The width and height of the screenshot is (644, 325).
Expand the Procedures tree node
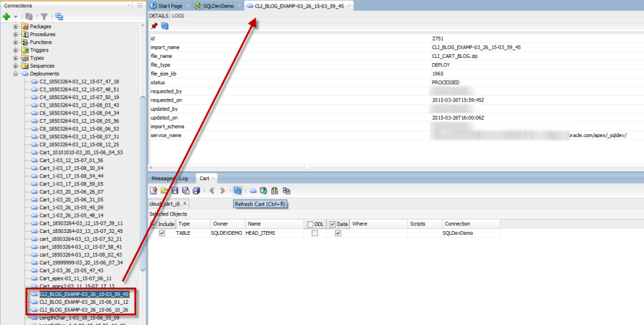[15, 34]
